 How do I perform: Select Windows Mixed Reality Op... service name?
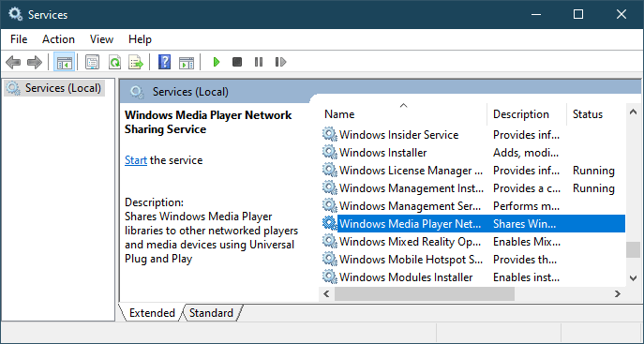click(x=410, y=242)
